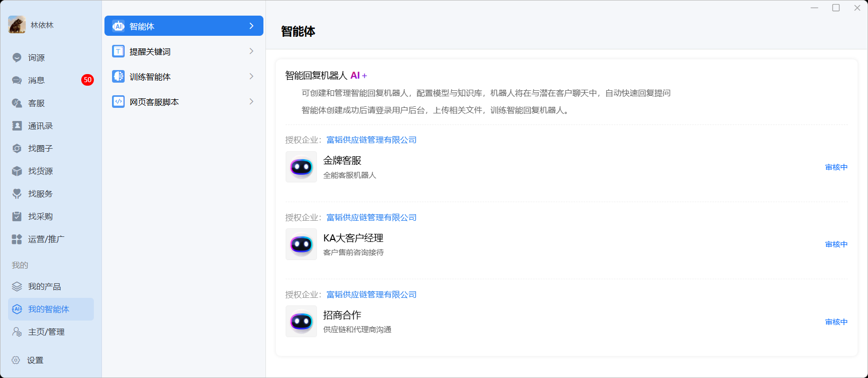Open 运营/推广 grid icon

tap(17, 239)
